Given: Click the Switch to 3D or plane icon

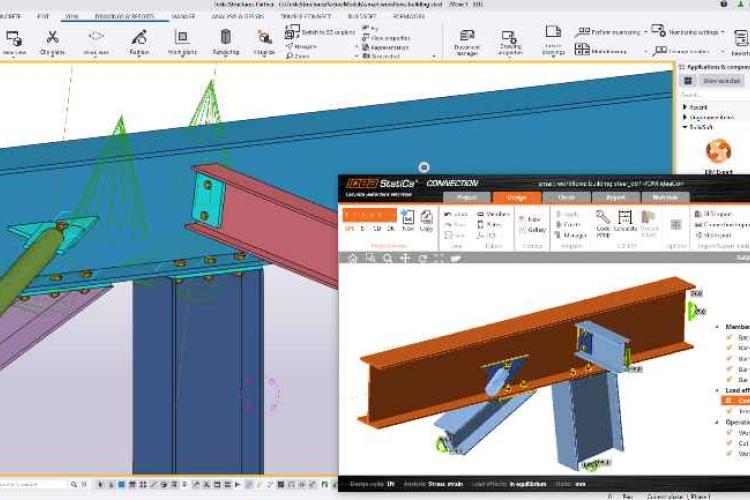Looking at the screenshot, I should point(292,32).
